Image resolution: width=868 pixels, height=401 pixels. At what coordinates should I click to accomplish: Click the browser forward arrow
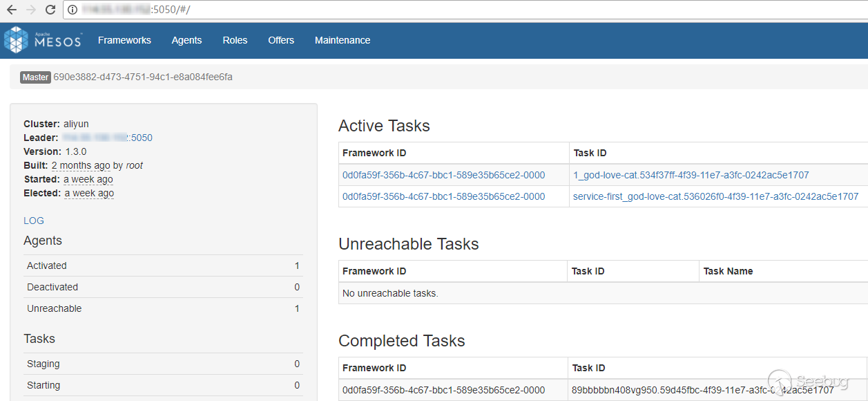point(30,10)
